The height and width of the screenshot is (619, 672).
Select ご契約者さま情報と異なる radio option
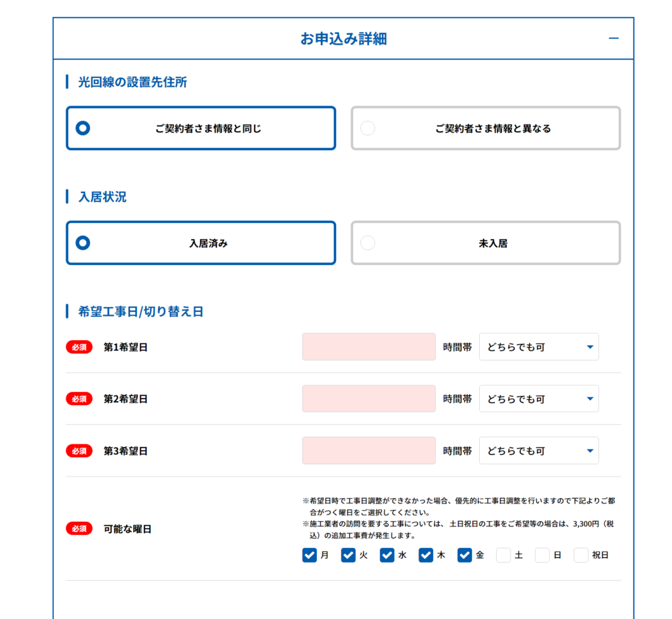(486, 129)
